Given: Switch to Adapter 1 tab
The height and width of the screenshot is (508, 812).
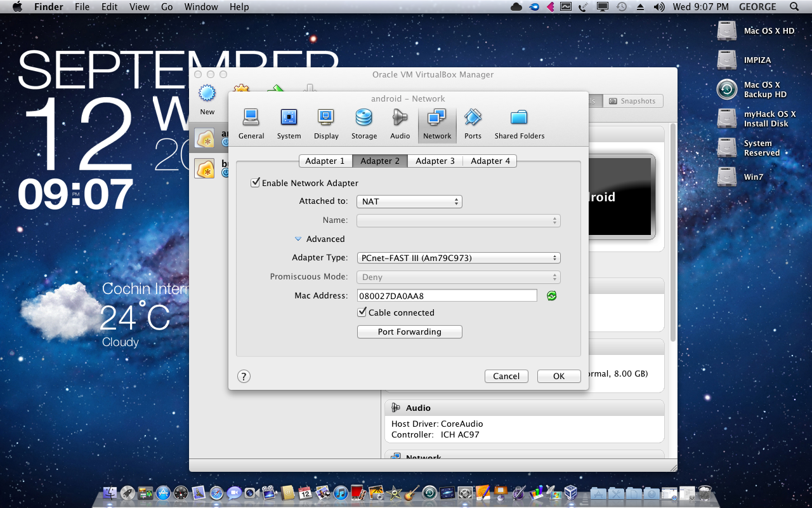Looking at the screenshot, I should coord(325,161).
